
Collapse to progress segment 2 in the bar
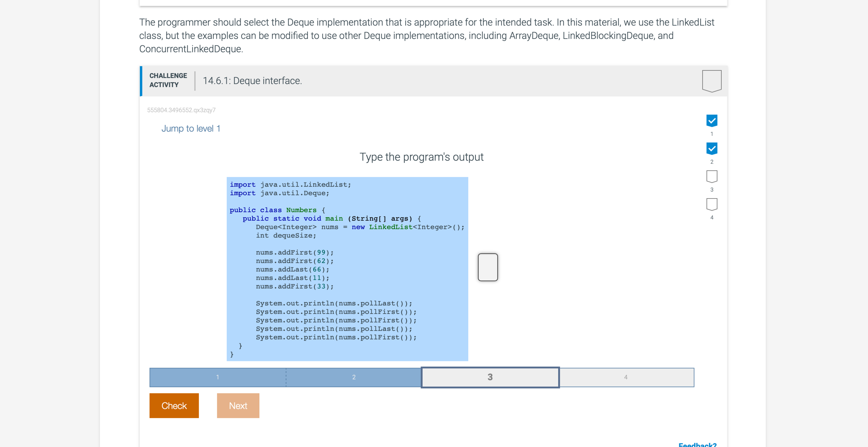pyautogui.click(x=354, y=377)
